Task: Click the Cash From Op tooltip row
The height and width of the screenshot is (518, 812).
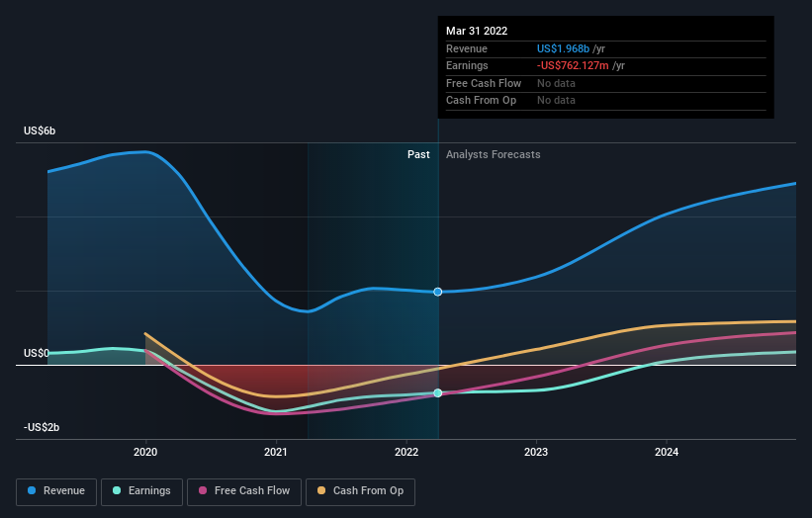Action: click(x=606, y=101)
